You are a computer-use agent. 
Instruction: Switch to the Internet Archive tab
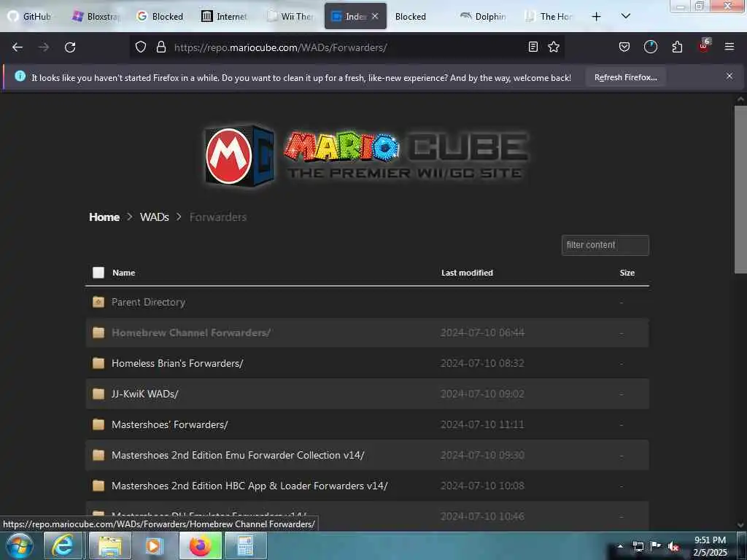pyautogui.click(x=225, y=16)
